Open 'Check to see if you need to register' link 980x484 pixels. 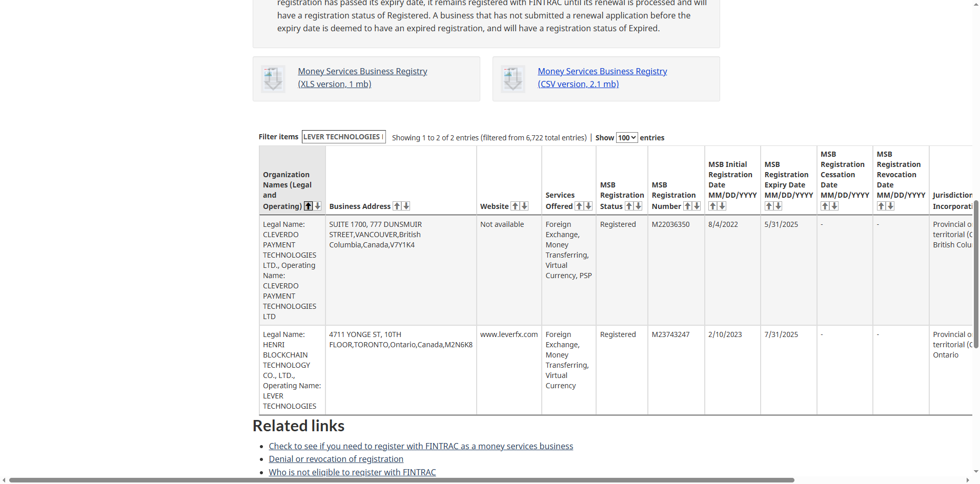(x=421, y=446)
